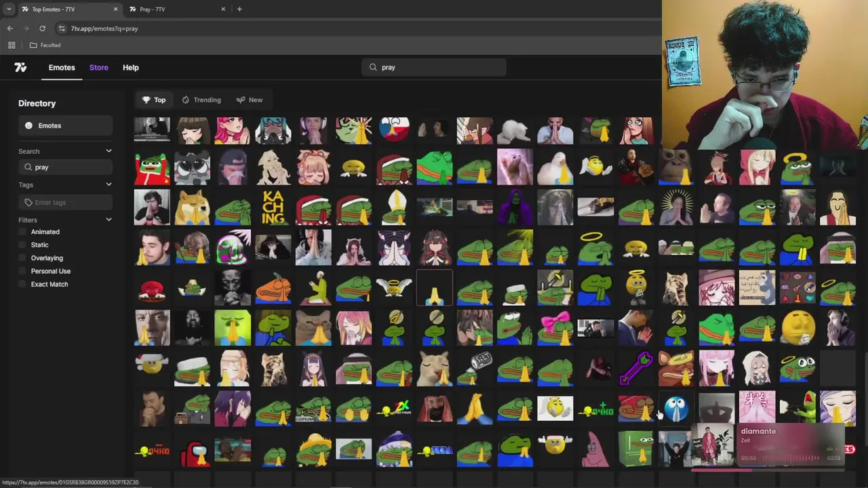This screenshot has height=488, width=868.
Task: Click the 7TV logo in the header
Action: (20, 67)
